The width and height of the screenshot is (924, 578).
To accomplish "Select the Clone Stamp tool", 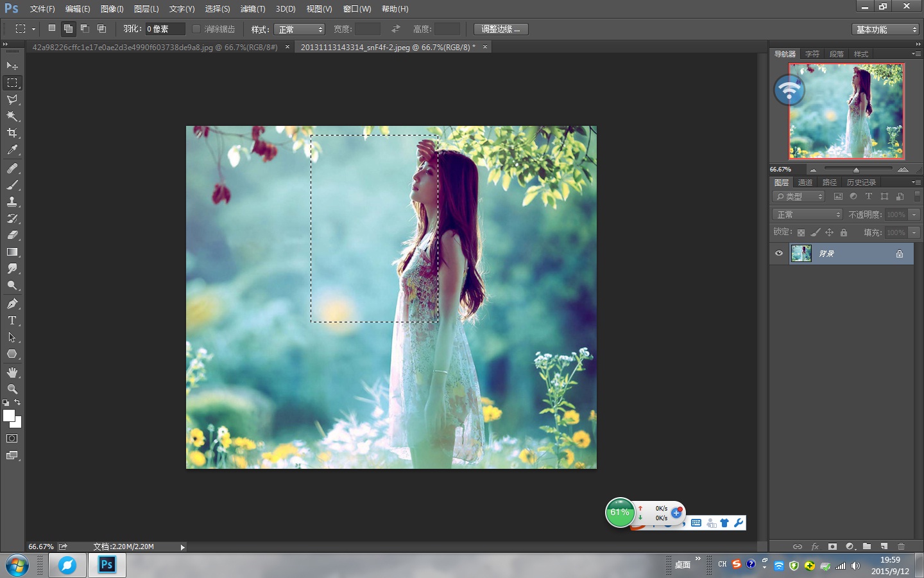I will tap(12, 202).
